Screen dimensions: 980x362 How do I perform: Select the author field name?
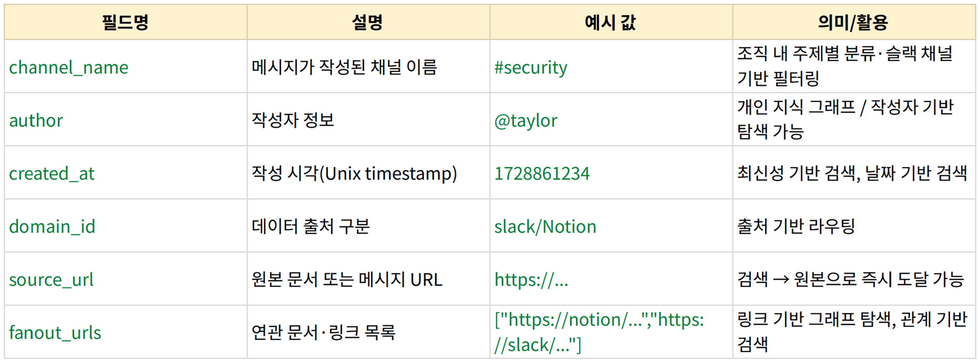pyautogui.click(x=36, y=121)
